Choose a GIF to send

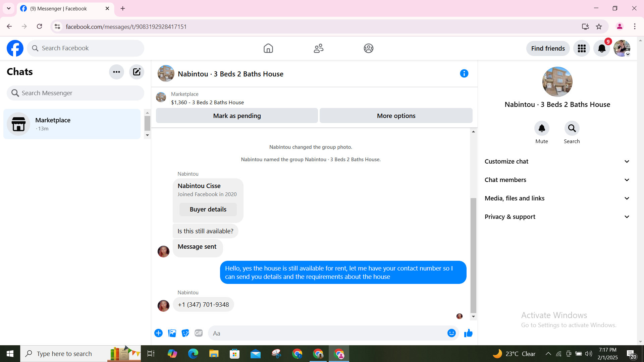[x=199, y=333]
